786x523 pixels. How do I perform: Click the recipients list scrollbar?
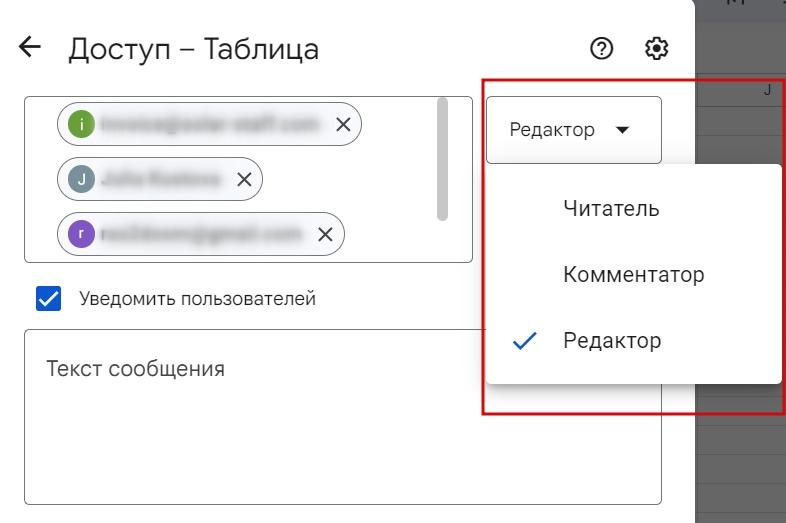[442, 160]
